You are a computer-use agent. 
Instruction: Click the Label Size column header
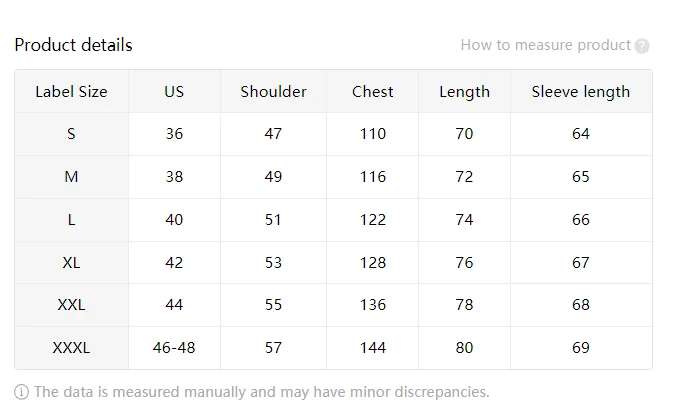[x=71, y=91]
